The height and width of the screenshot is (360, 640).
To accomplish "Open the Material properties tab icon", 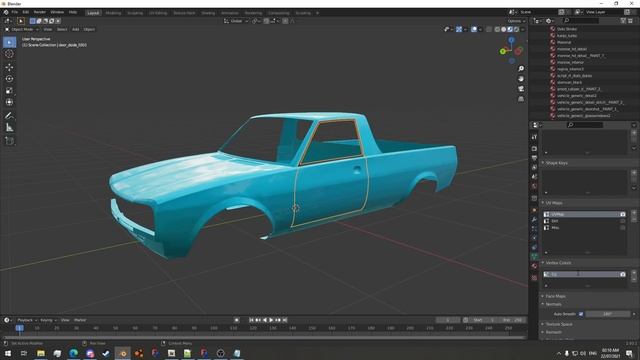I will click(534, 266).
